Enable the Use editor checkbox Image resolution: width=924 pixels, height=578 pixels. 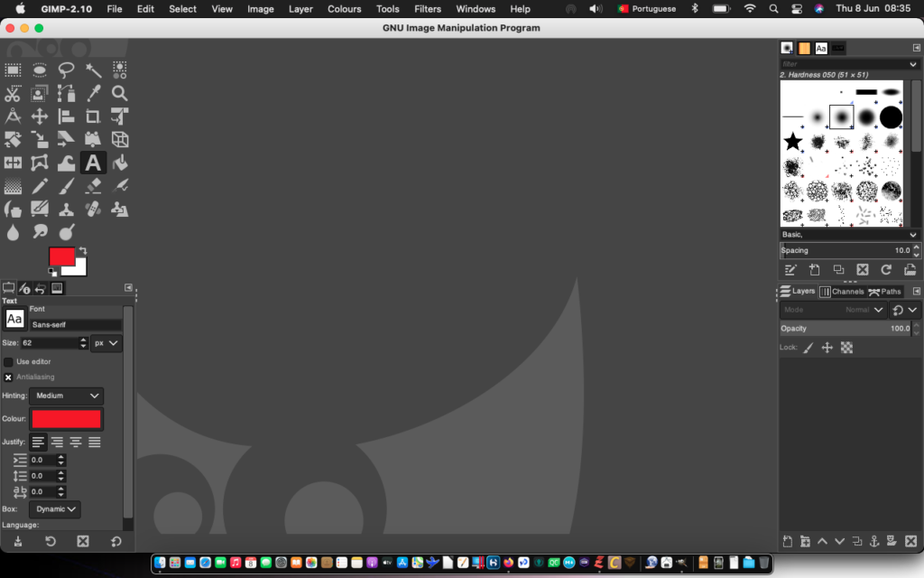pyautogui.click(x=9, y=361)
